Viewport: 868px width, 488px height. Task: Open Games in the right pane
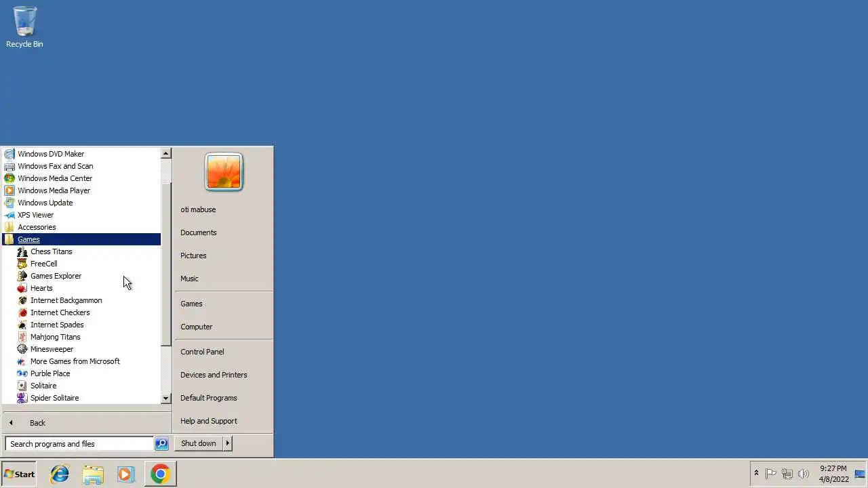(191, 304)
